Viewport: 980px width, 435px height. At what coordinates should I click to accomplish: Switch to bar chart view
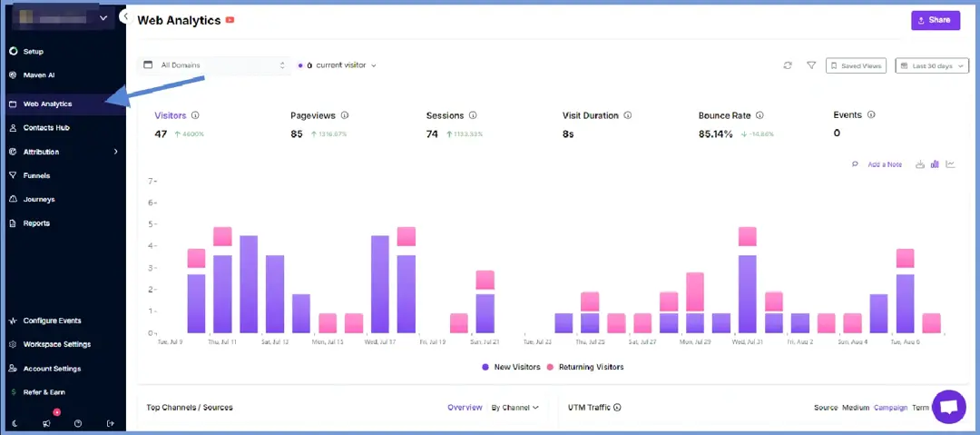tap(935, 164)
